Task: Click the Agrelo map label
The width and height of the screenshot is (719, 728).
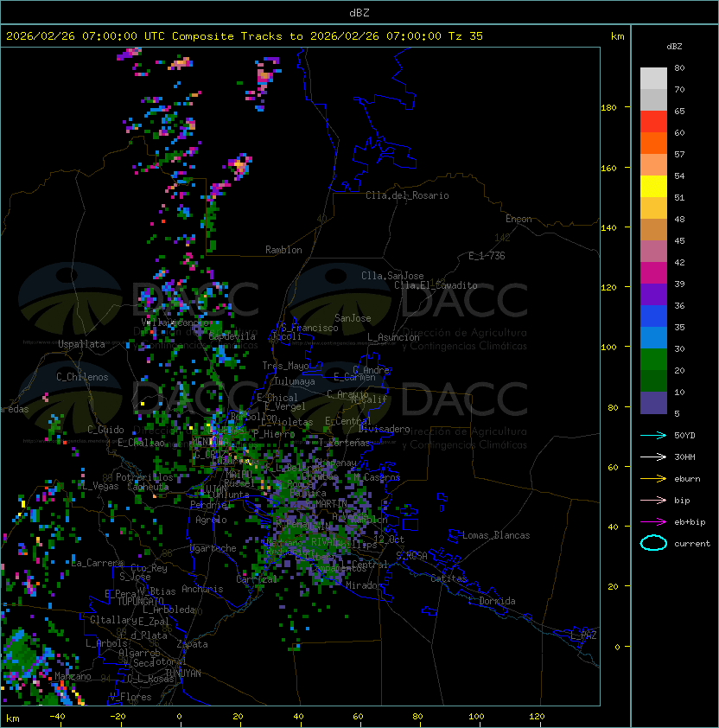Action: click(211, 520)
